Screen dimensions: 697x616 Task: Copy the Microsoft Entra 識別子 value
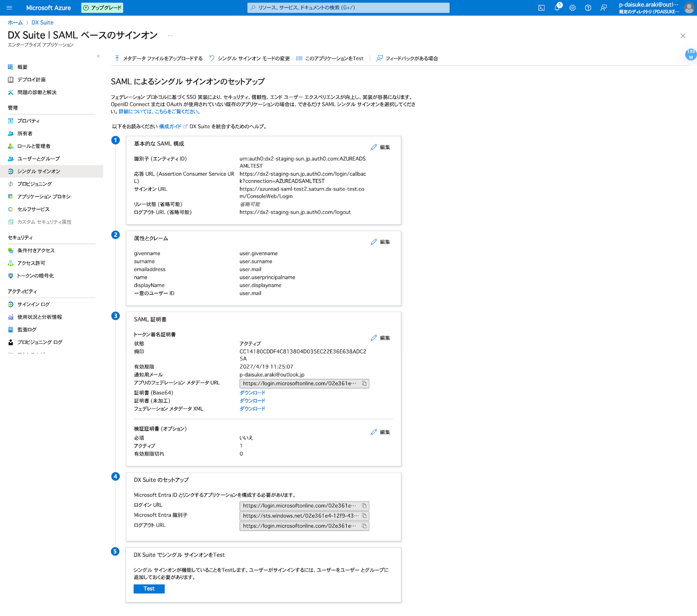pyautogui.click(x=365, y=516)
